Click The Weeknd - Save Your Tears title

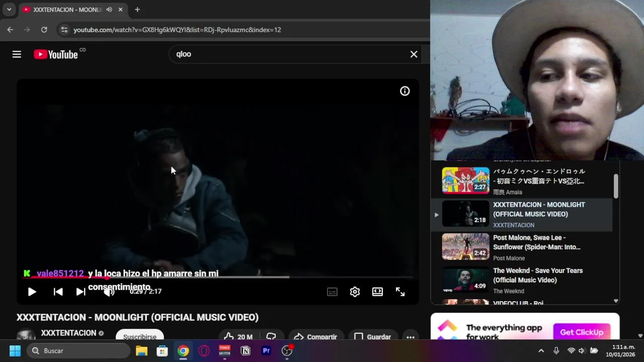point(538,275)
